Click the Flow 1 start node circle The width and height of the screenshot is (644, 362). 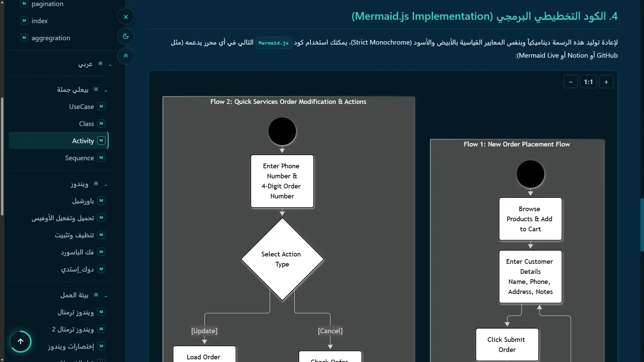[x=530, y=174]
